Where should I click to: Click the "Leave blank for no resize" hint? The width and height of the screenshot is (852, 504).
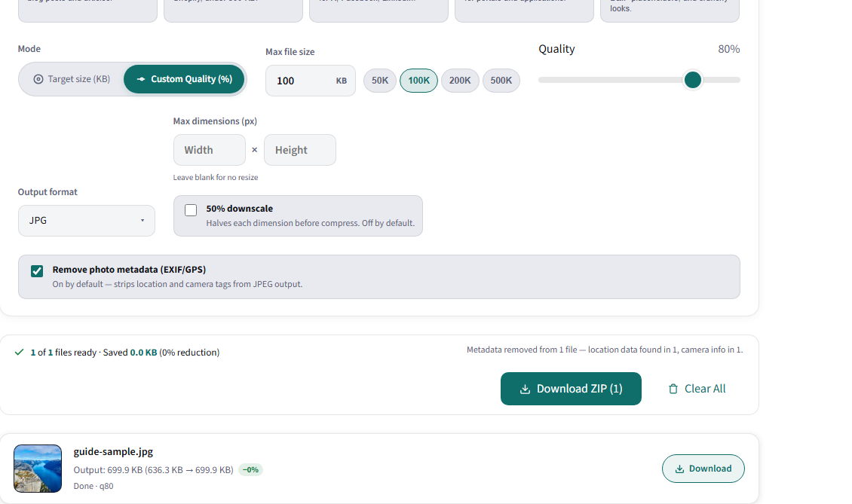(x=216, y=178)
